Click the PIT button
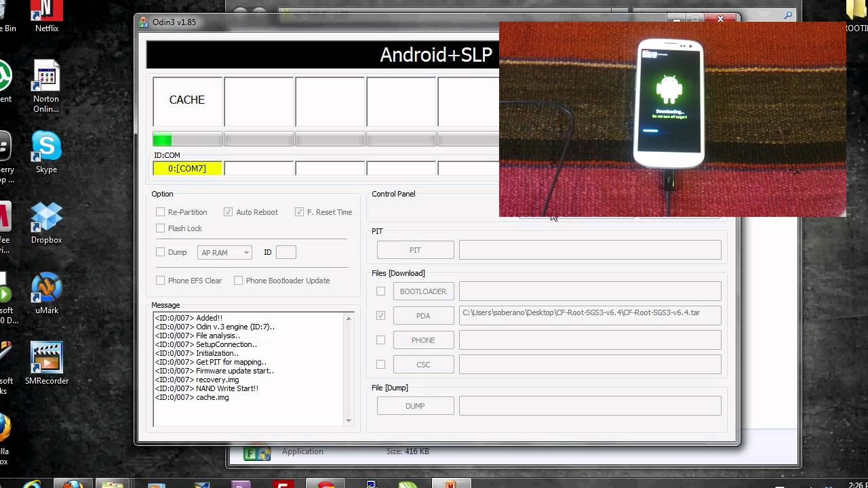 point(415,250)
